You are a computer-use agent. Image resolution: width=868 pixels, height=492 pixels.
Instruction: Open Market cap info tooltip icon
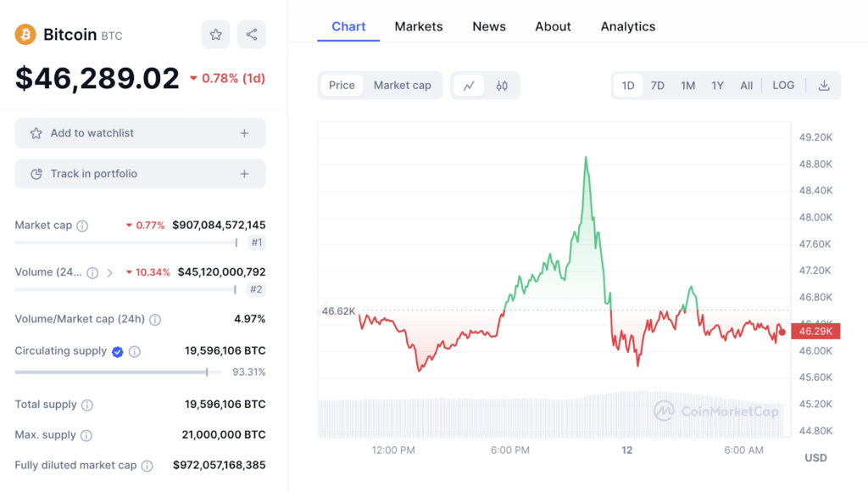click(x=82, y=226)
